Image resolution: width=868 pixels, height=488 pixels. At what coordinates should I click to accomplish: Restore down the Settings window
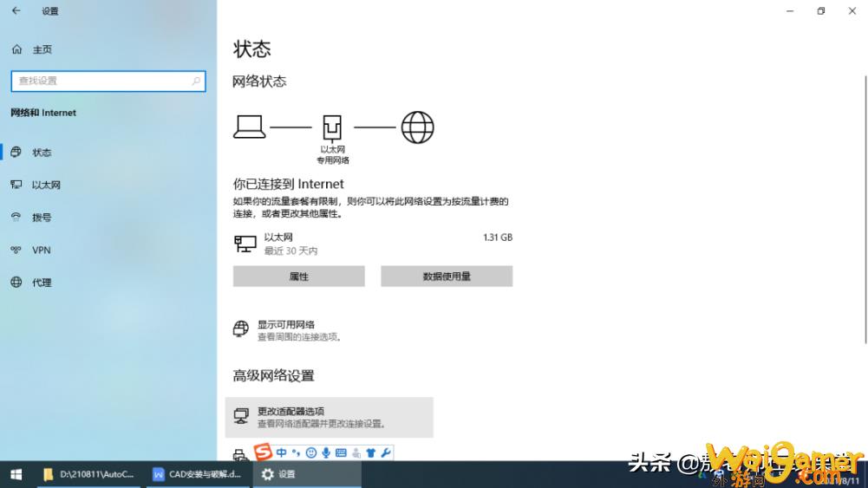click(821, 10)
